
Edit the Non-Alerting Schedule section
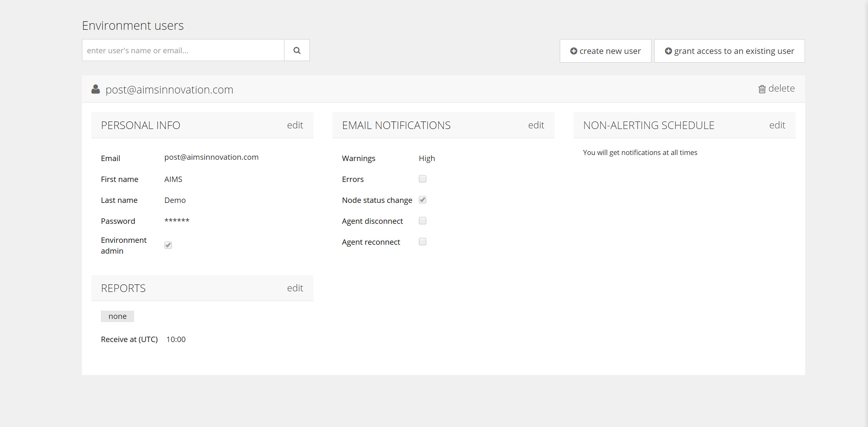(x=777, y=125)
